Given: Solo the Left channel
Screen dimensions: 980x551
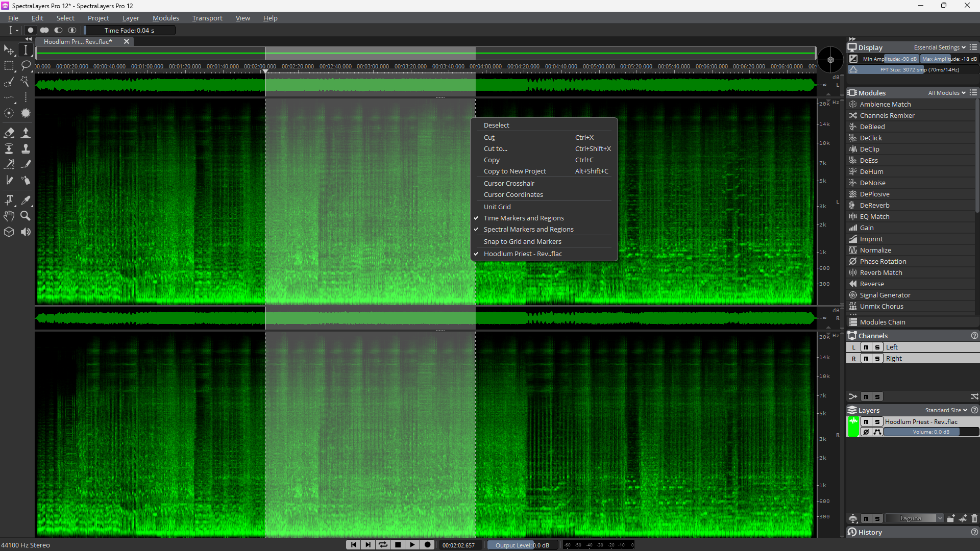Looking at the screenshot, I should (877, 347).
